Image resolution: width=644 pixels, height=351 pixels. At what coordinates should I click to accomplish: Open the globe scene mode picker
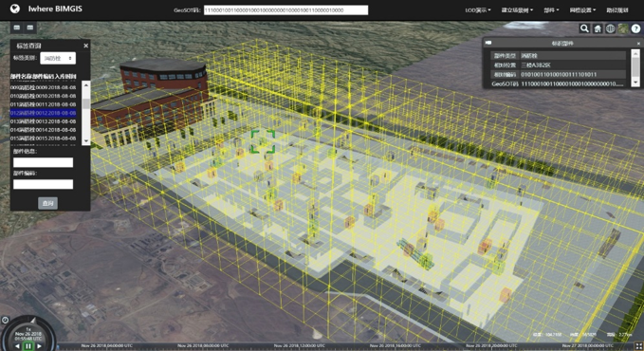[x=610, y=28]
